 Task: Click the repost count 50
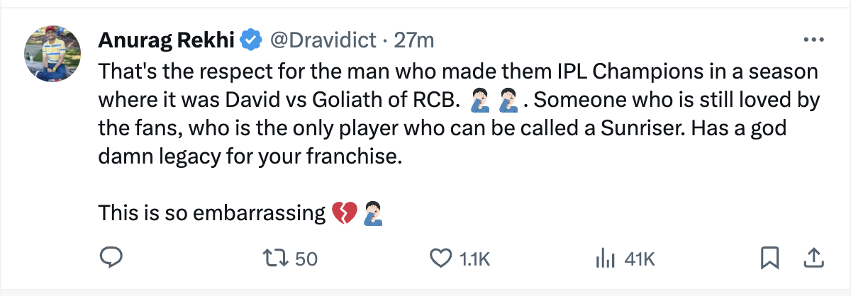point(306,259)
